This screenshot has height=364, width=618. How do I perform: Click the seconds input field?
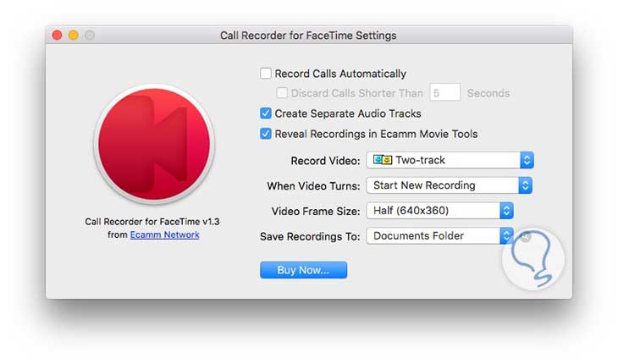tap(444, 93)
